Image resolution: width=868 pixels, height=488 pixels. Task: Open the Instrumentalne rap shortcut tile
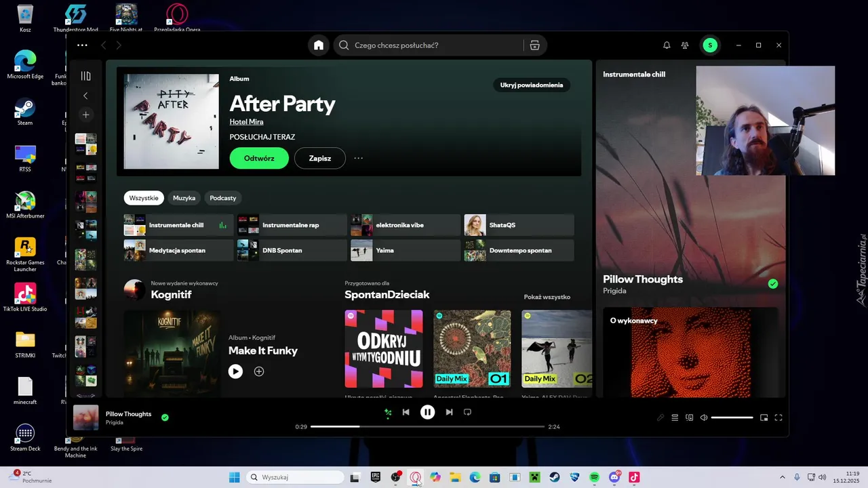[x=292, y=225]
